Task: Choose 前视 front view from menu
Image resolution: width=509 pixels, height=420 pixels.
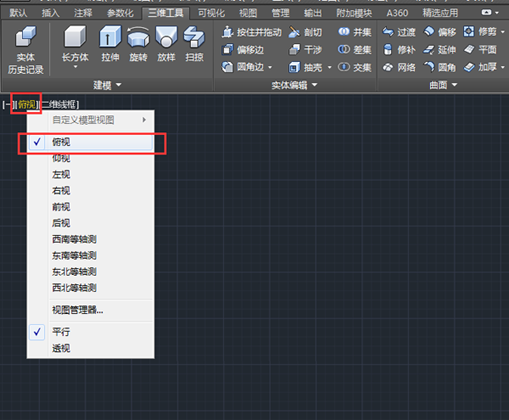Action: click(91, 207)
